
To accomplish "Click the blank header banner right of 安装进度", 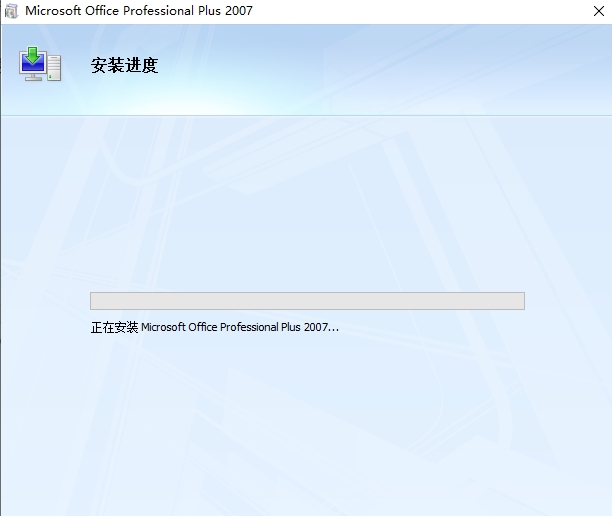I will (x=400, y=68).
